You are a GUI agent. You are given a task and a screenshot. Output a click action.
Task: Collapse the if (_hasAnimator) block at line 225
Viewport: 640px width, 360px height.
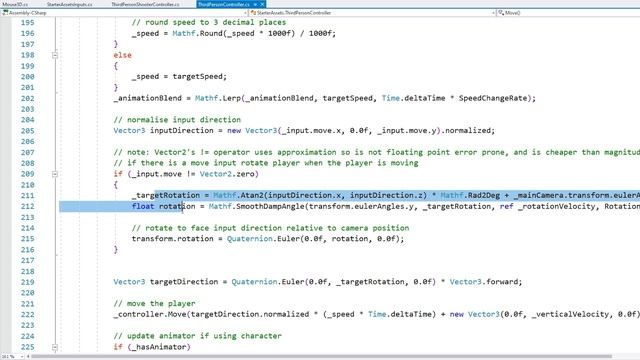point(55,347)
